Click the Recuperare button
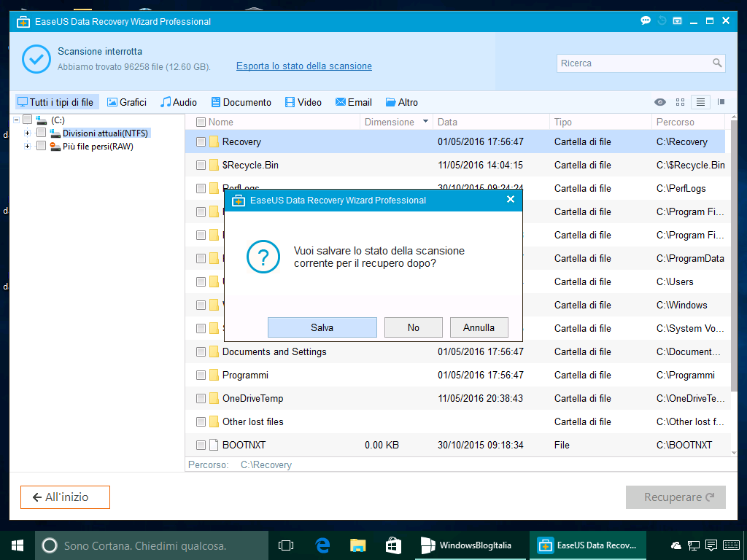747x560 pixels. [676, 497]
